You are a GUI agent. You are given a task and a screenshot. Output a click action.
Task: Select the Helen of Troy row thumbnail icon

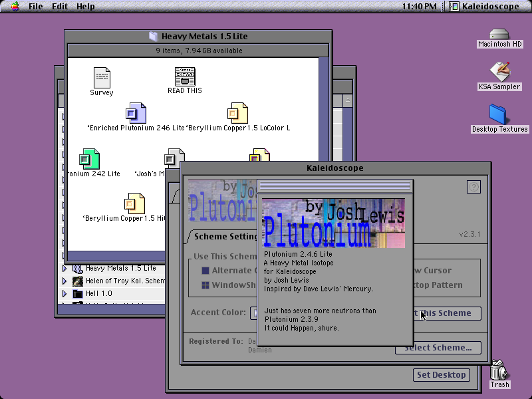tap(78, 281)
